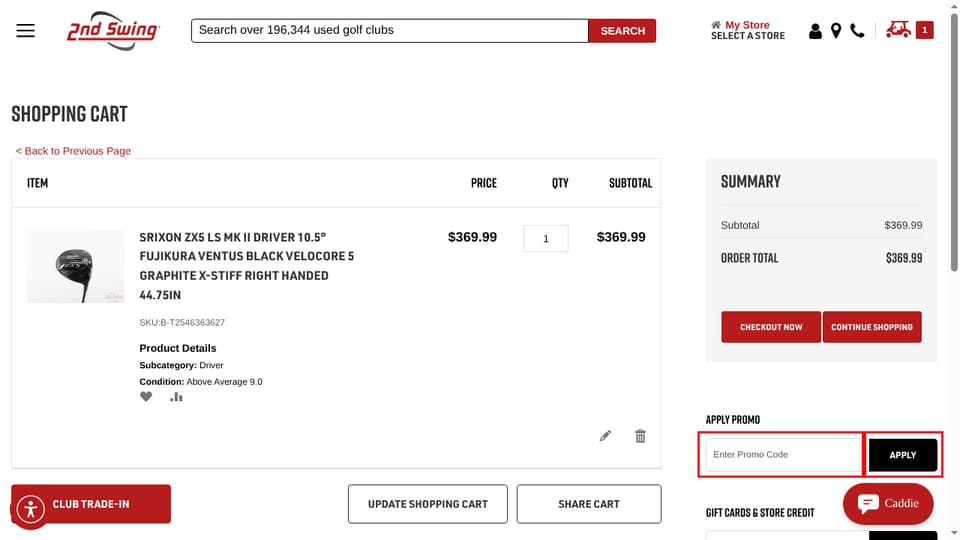Click the red SEARCH button
Viewport: 960px width, 540px height.
pos(622,31)
